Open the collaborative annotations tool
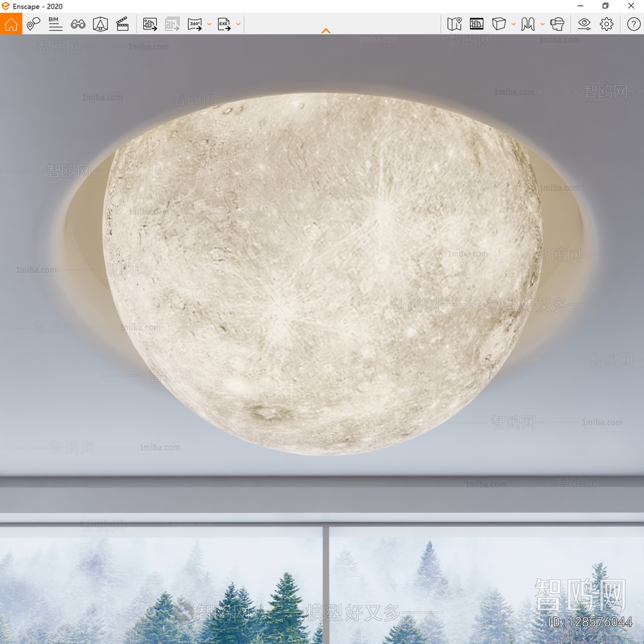This screenshot has height=644, width=644. click(33, 24)
